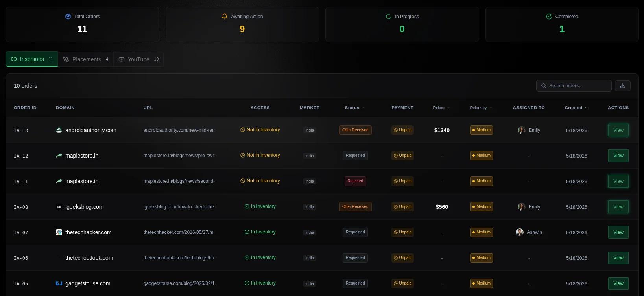This screenshot has width=644, height=296.
Task: Click Not in Inventory clock icon, row IA-13
Action: [x=243, y=130]
